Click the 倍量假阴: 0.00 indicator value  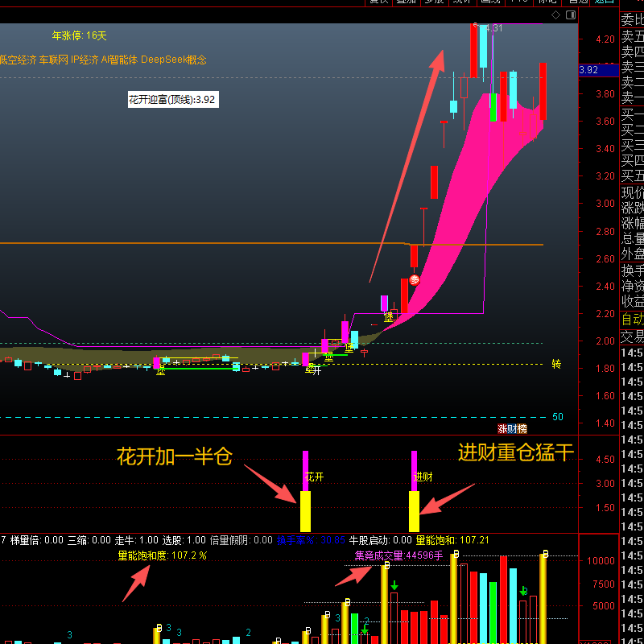click(241, 540)
